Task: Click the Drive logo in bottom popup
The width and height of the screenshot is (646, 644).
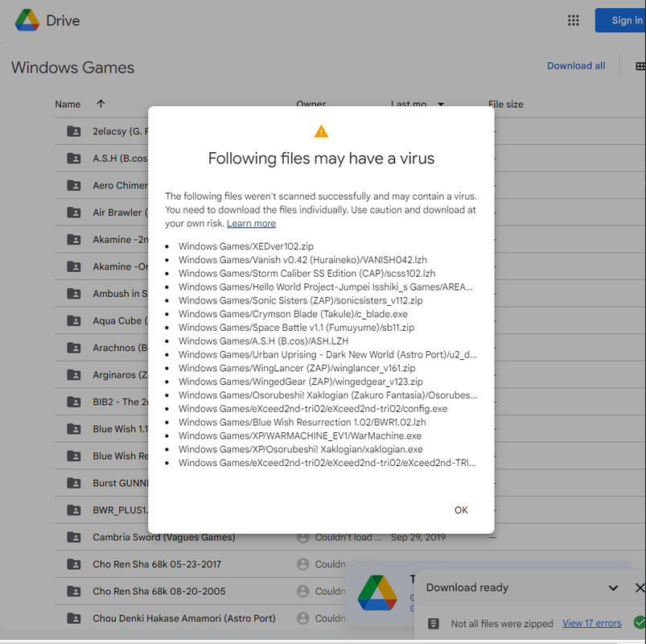Action: click(x=377, y=592)
